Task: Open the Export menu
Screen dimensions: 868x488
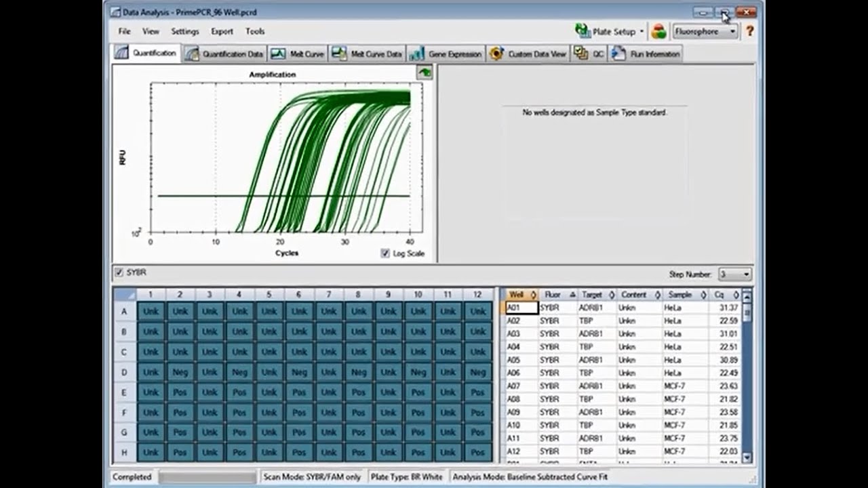Action: (222, 31)
